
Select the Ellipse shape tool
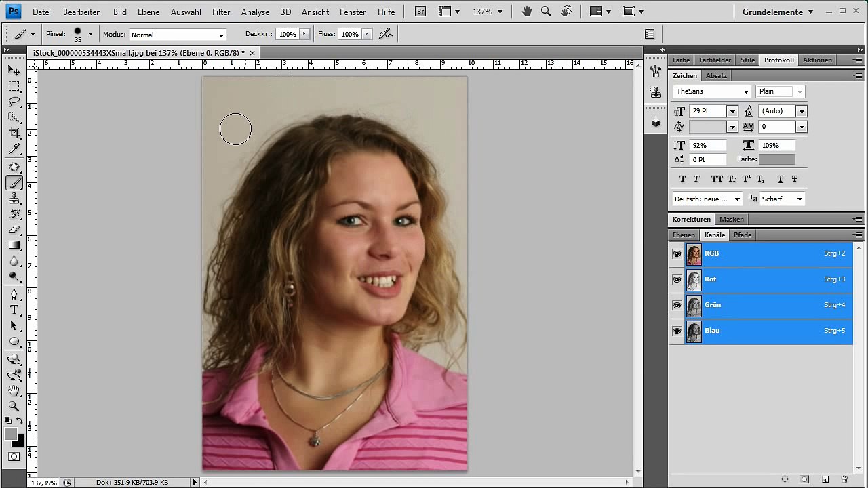pos(14,341)
